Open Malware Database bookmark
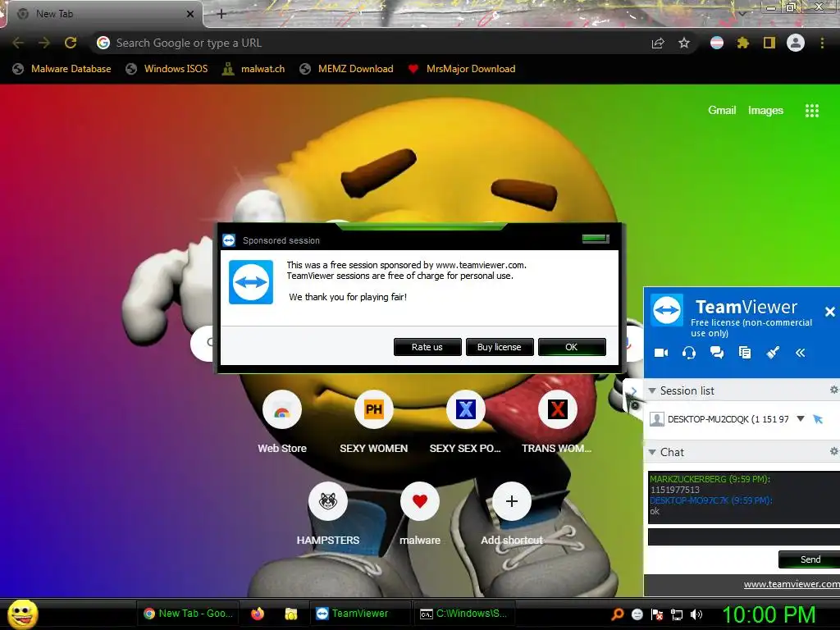Screen dimensions: 840x630 click(62, 69)
